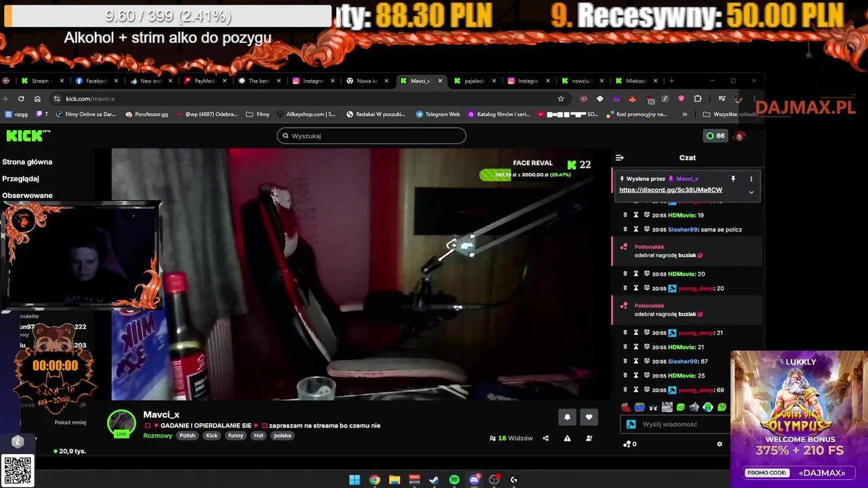The image size is (868, 488).
Task: Click the "18 Widzów" viewer count
Action: coord(511,439)
